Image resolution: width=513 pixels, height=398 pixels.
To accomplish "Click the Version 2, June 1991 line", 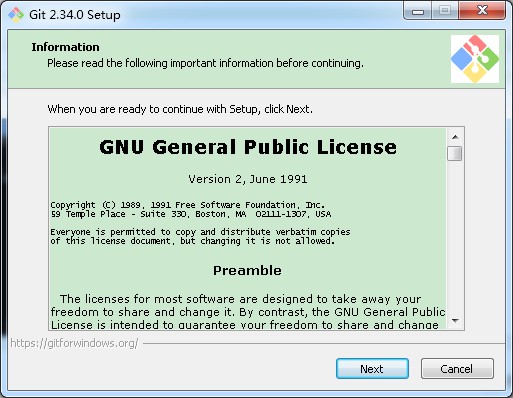I will pyautogui.click(x=248, y=179).
